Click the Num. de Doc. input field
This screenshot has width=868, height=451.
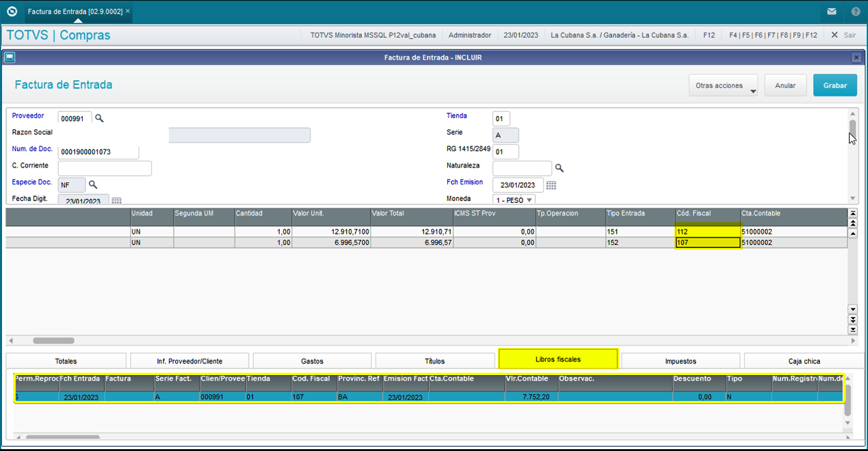point(98,152)
